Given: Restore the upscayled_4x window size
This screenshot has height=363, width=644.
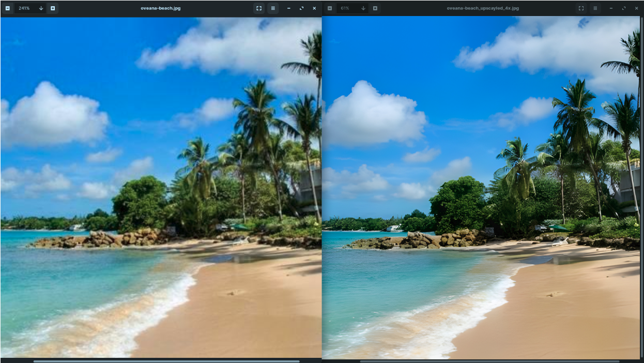Looking at the screenshot, I should tap(623, 8).
